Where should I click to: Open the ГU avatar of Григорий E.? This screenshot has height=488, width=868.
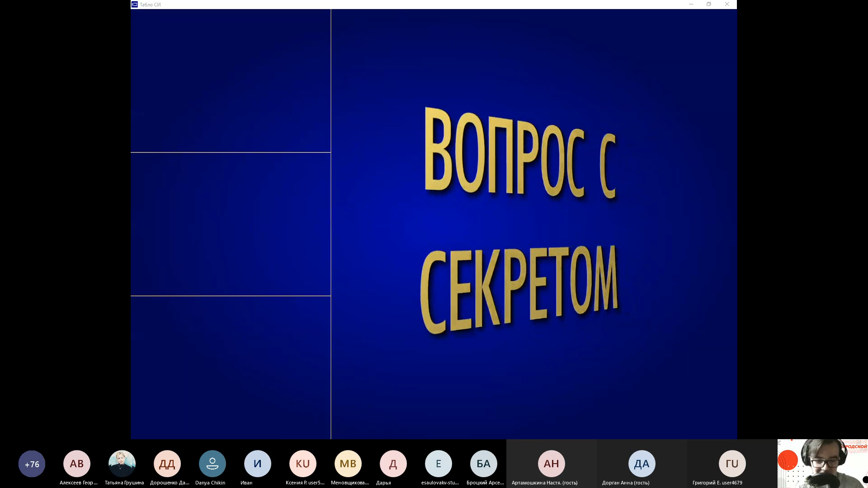[x=732, y=464]
